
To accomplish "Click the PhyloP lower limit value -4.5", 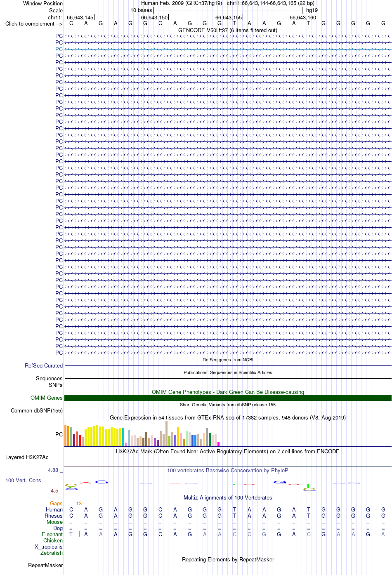I will click(54, 490).
